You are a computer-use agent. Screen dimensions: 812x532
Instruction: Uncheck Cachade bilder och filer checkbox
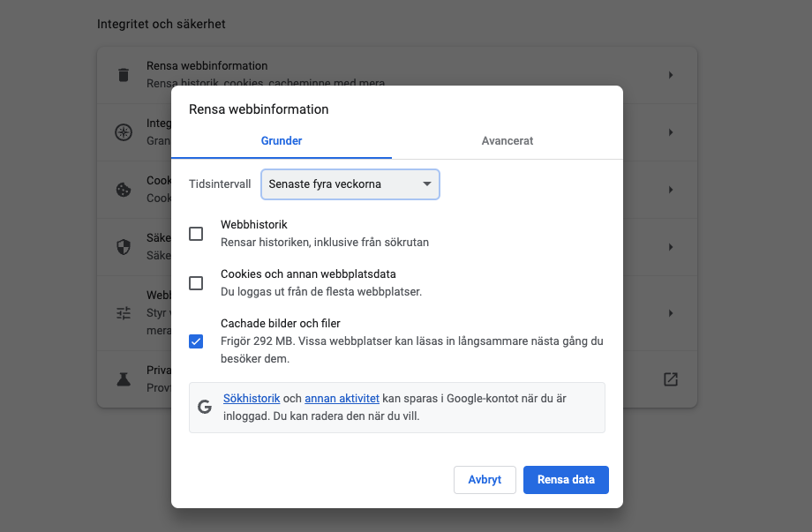point(196,341)
